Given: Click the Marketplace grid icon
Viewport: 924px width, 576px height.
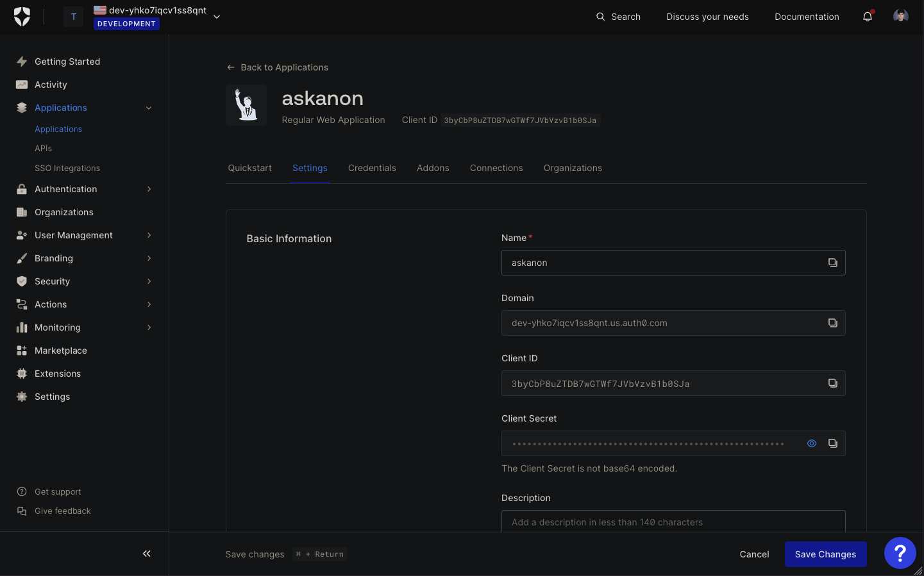Looking at the screenshot, I should (22, 350).
